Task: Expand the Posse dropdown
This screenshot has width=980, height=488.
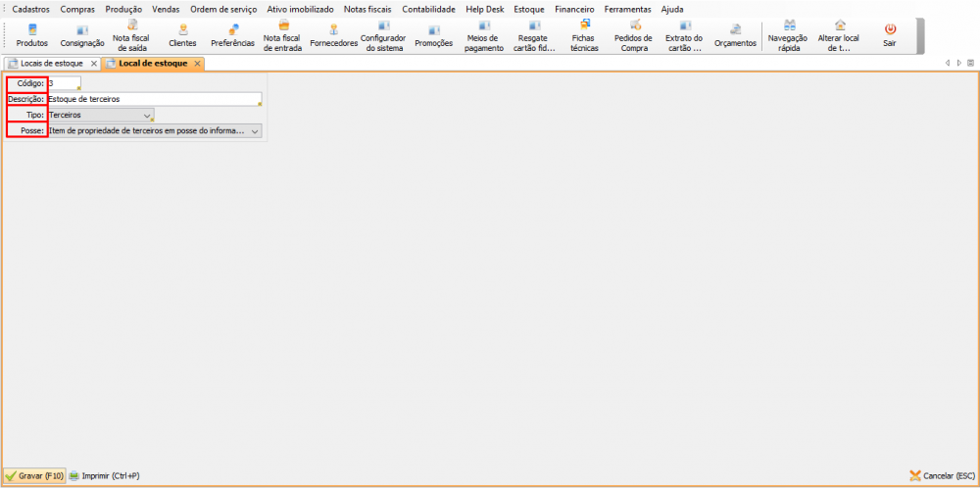Action: pos(255,130)
